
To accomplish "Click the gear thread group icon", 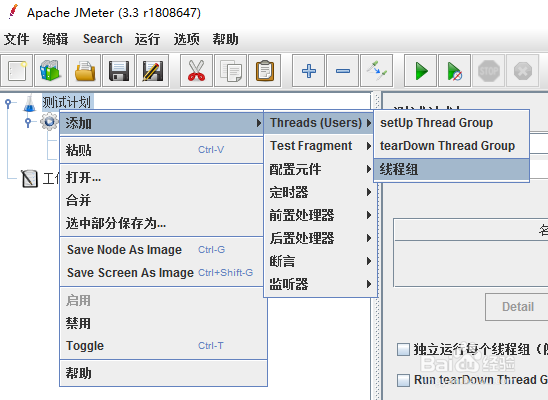I will (49, 122).
